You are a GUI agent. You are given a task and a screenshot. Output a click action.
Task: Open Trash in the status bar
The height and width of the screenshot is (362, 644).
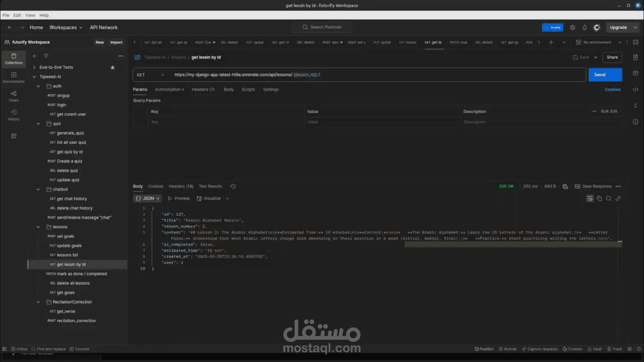(615, 349)
